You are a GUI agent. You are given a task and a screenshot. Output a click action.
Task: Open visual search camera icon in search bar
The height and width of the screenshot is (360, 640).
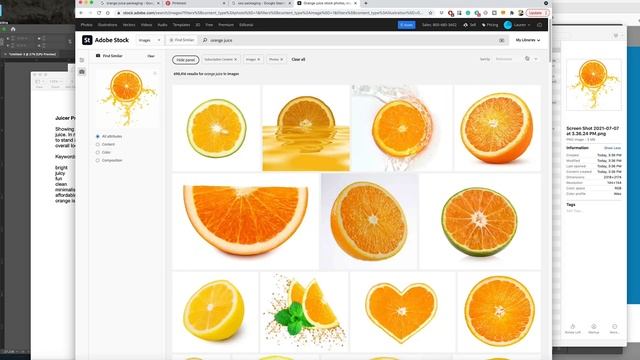coord(502,40)
